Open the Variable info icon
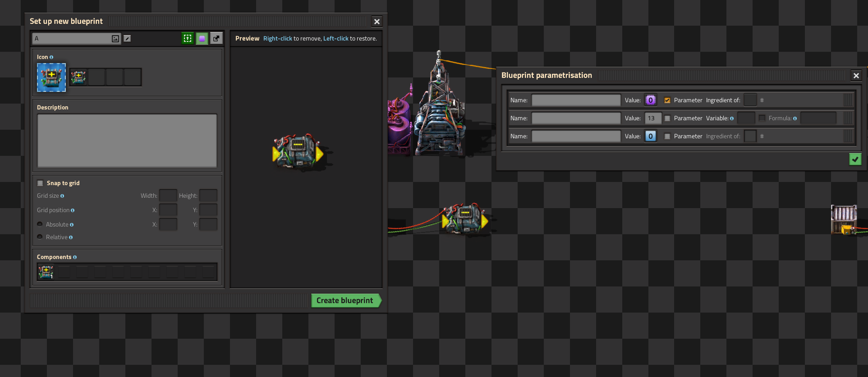This screenshot has width=868, height=377. click(x=732, y=118)
